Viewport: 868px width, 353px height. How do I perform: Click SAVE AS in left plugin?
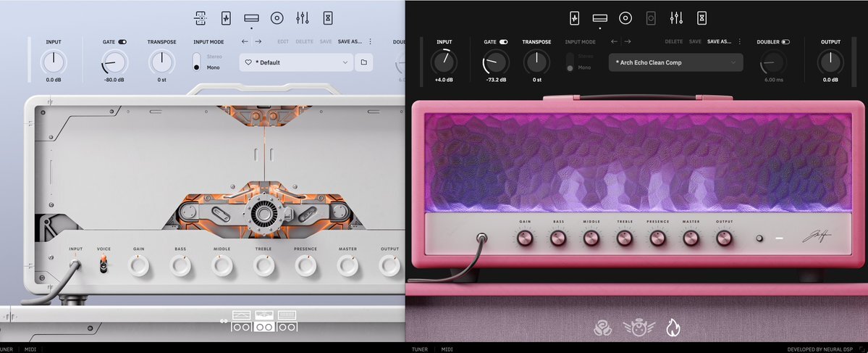coord(350,41)
